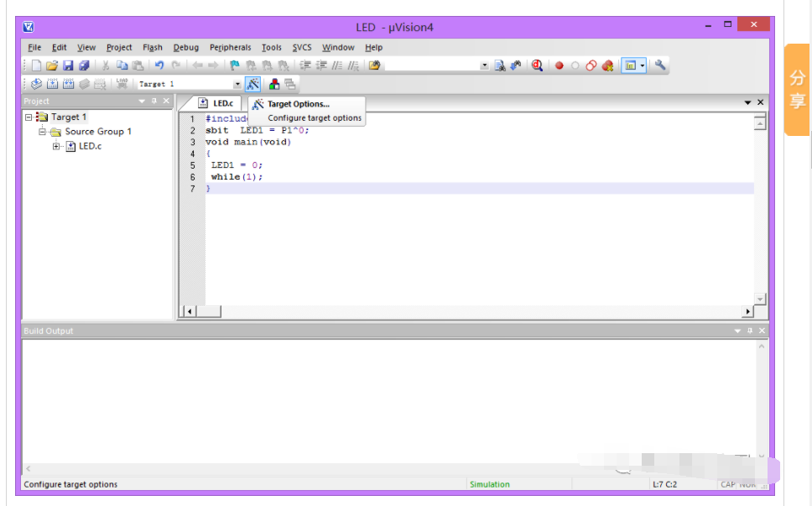Navigate forwards with the right arrow icon
Screen dimensions: 812x506
point(213,65)
